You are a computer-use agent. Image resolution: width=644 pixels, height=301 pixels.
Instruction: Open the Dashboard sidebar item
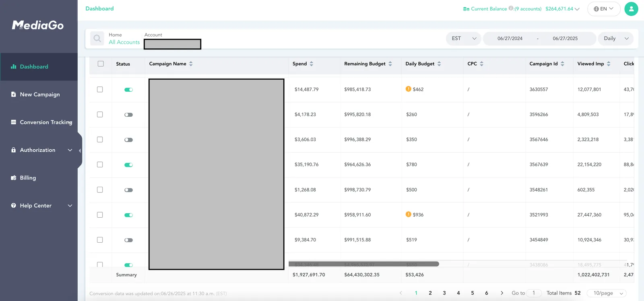coord(39,67)
